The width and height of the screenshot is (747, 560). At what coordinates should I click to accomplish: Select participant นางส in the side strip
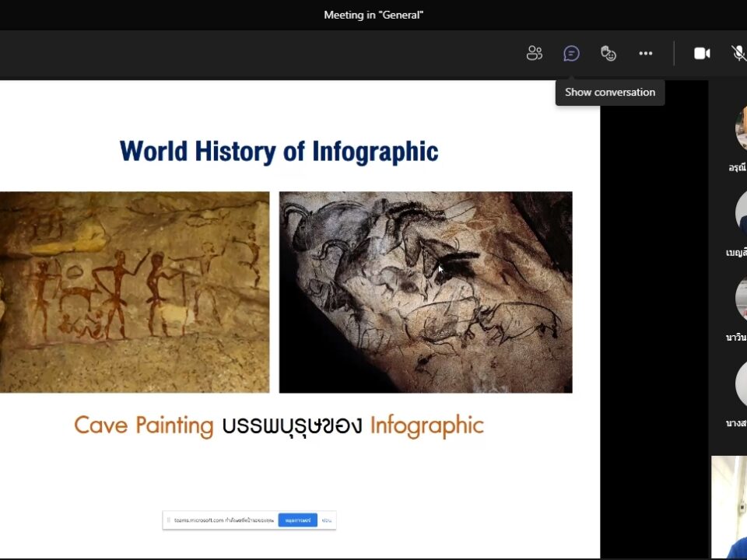(737, 394)
